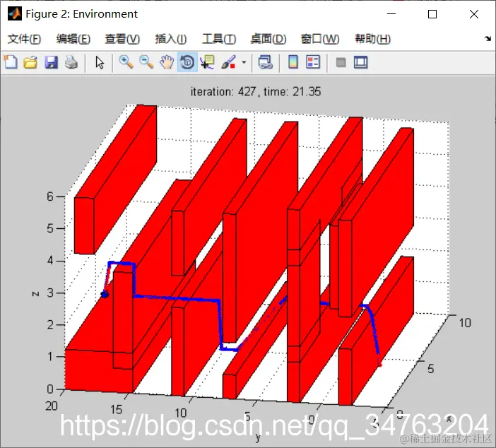The width and height of the screenshot is (496, 448).
Task: Minimize the Figure 2 window
Action: tap(391, 14)
